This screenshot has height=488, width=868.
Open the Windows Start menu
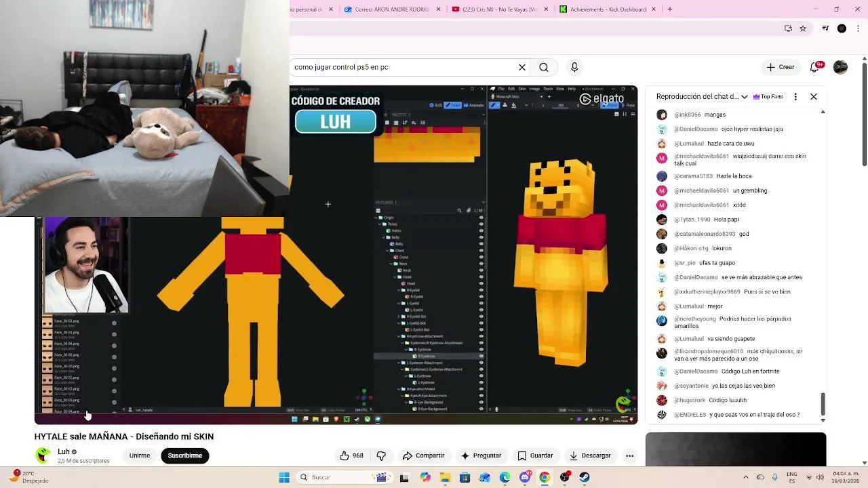284,477
